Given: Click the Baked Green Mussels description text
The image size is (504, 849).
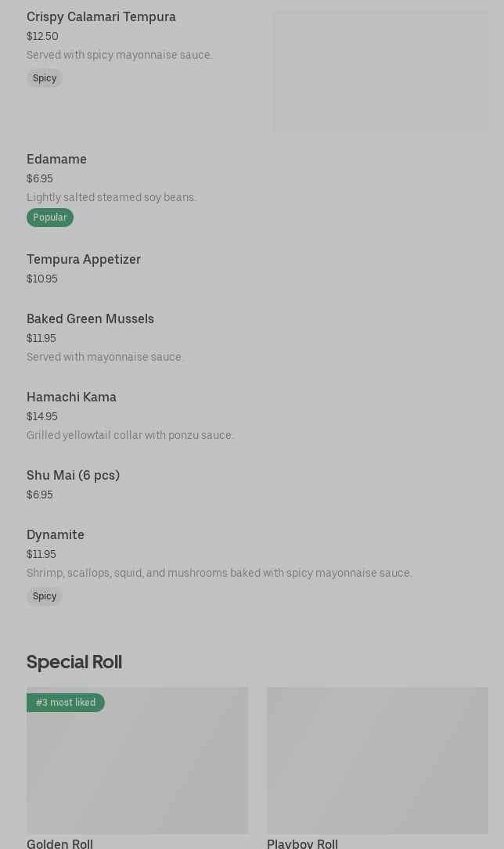Looking at the screenshot, I should coord(105,358).
